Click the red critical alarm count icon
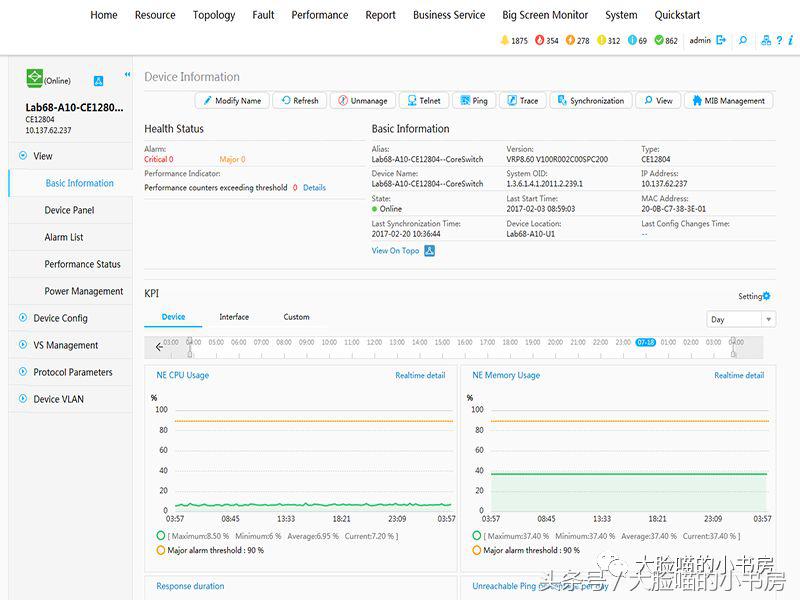The height and width of the screenshot is (600, 800). point(540,41)
